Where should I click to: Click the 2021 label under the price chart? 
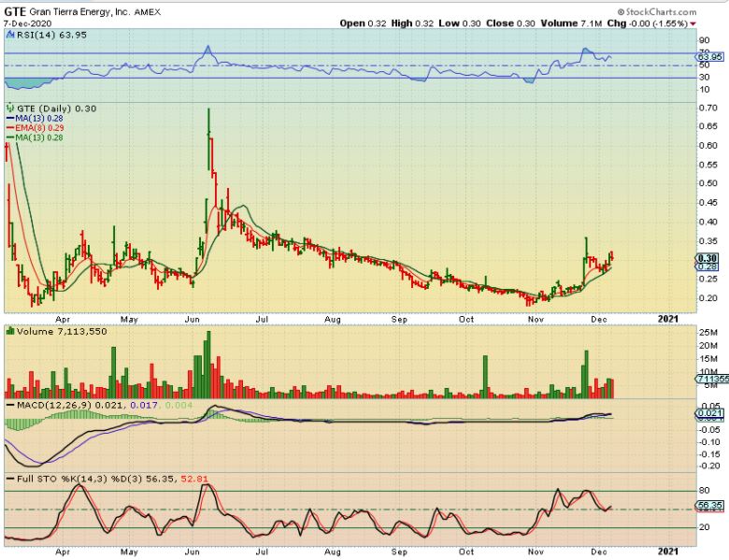(667, 319)
